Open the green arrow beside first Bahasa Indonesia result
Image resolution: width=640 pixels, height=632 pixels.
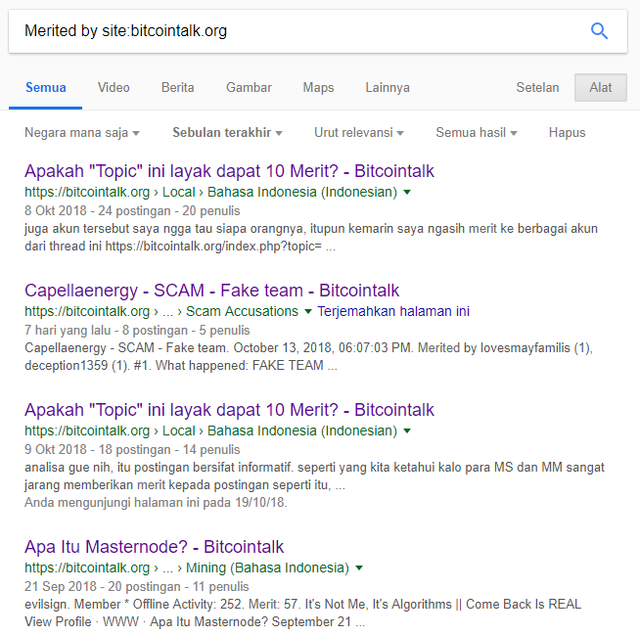point(407,192)
